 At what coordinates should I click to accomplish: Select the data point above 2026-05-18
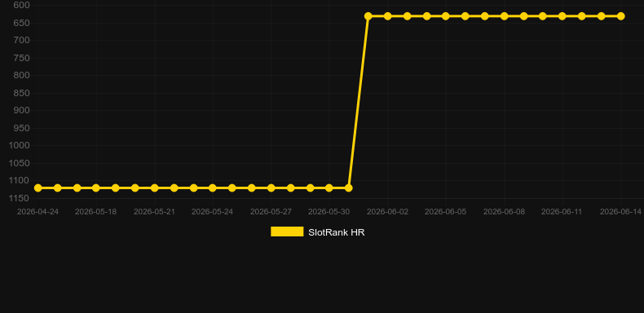[96, 187]
